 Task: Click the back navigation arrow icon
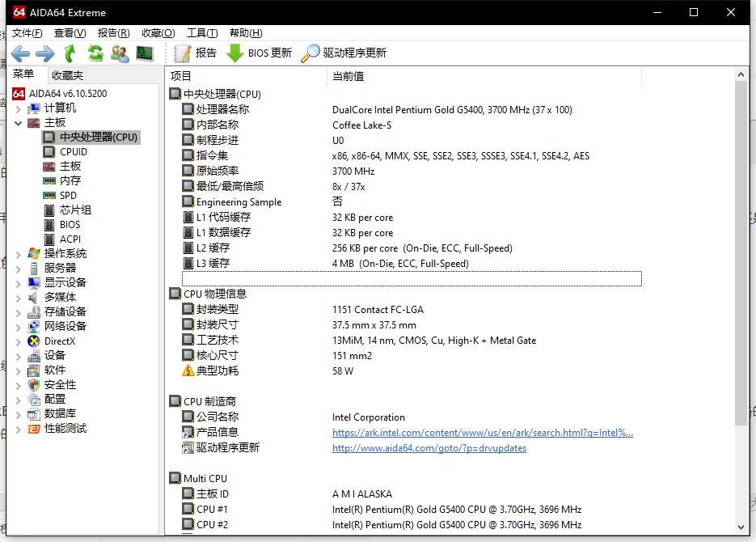tap(19, 53)
